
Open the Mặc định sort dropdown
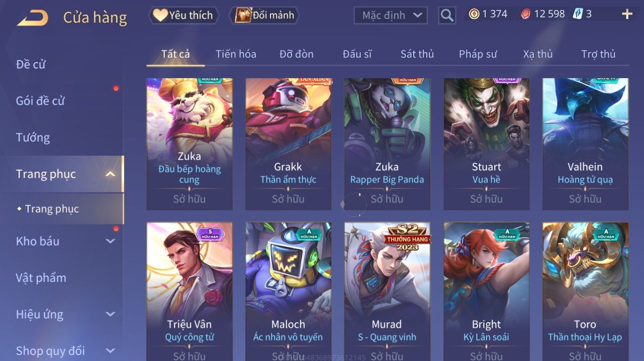pos(391,15)
